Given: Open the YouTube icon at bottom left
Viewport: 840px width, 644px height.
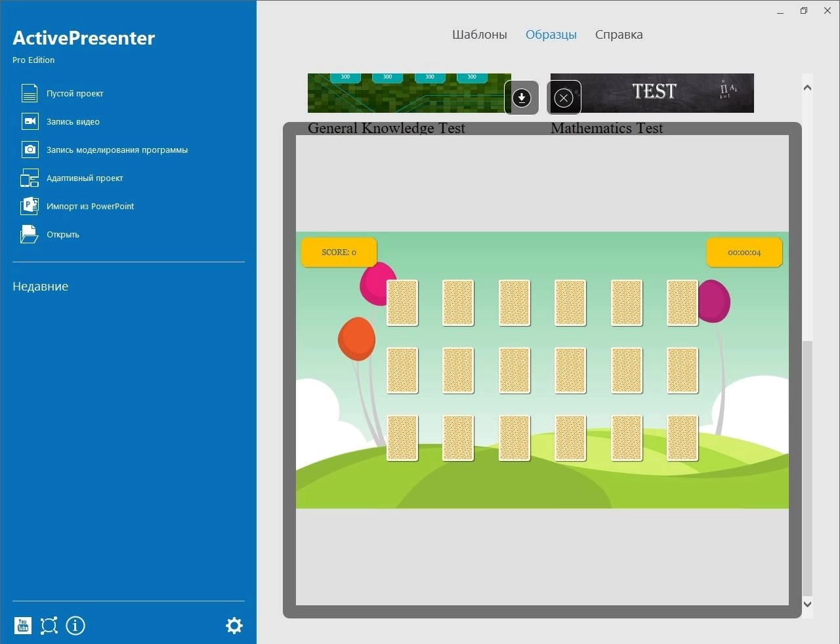Looking at the screenshot, I should (x=23, y=626).
